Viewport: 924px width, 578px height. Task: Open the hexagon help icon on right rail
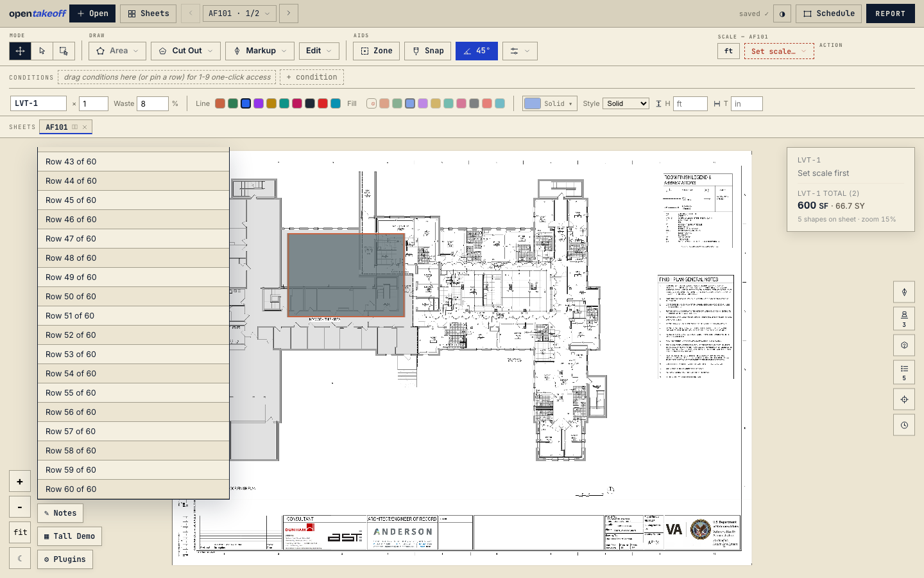(904, 346)
